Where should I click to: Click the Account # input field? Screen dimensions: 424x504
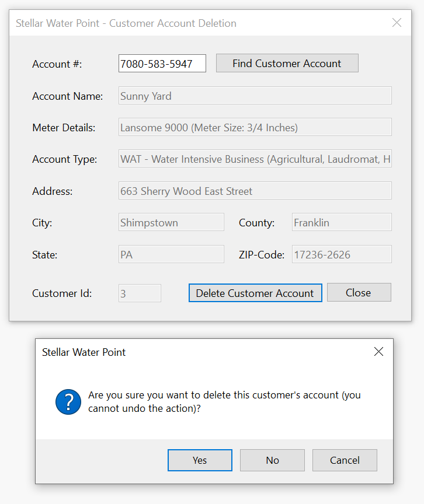tap(162, 64)
